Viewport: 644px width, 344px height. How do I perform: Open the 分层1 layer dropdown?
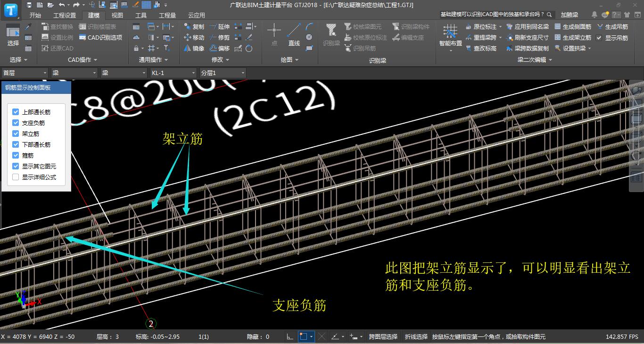coord(223,73)
